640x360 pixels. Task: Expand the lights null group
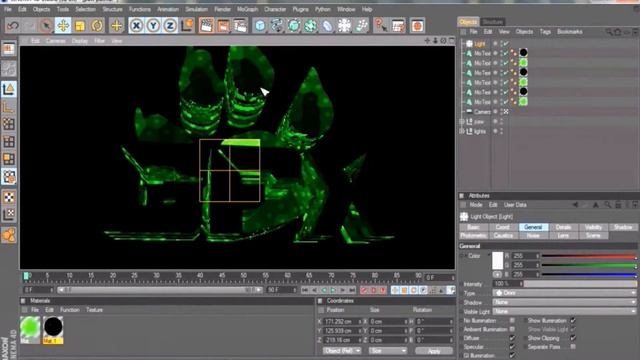[x=462, y=131]
